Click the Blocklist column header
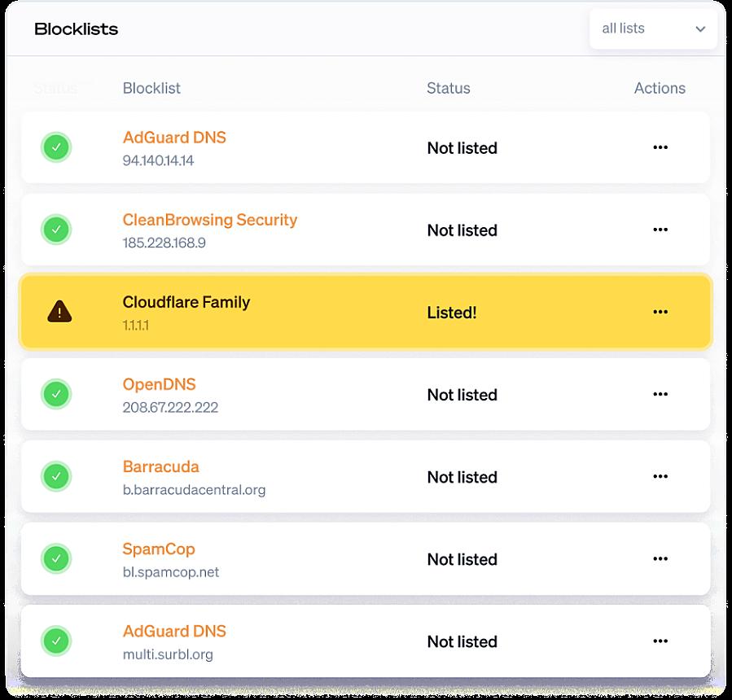 151,88
